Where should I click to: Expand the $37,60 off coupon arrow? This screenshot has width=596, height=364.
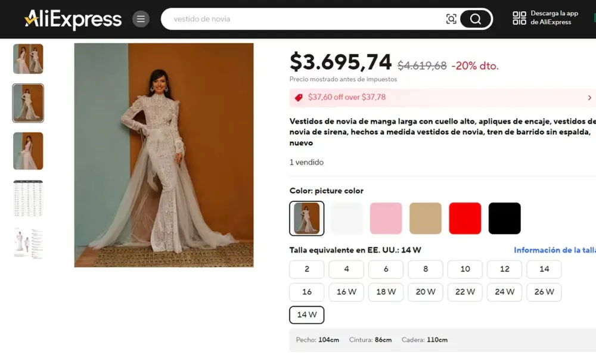click(589, 98)
